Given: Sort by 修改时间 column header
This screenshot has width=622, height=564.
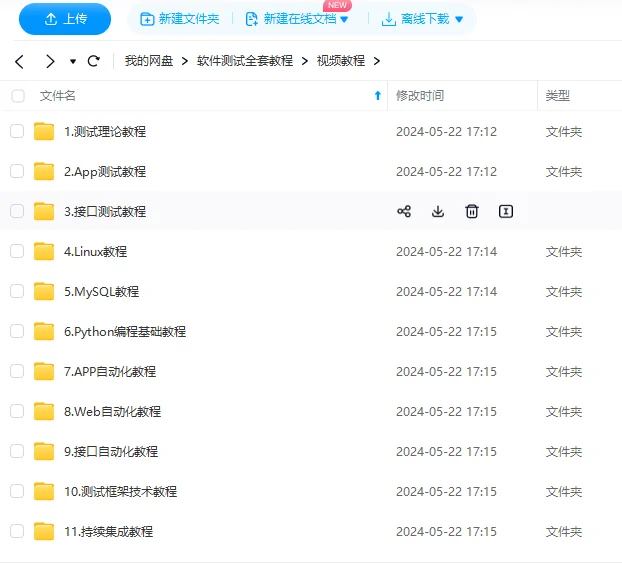Looking at the screenshot, I should coord(420,96).
